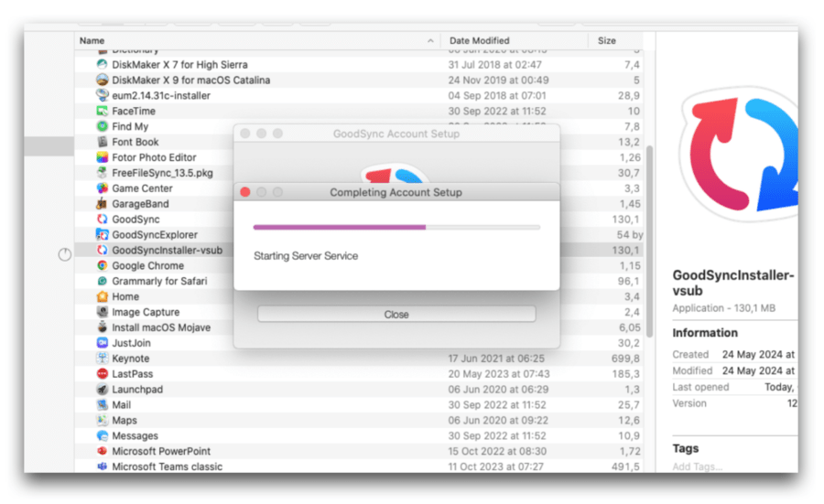
Task: Click the FaceTime app icon
Action: (102, 111)
